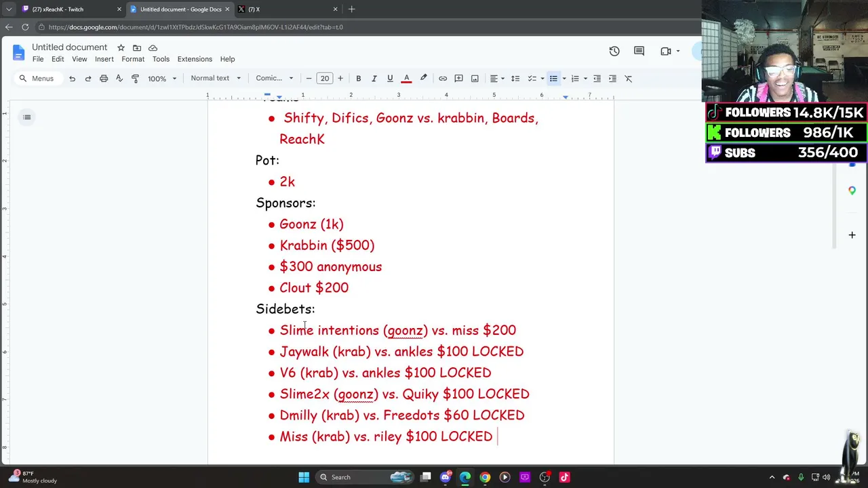The image size is (868, 488).
Task: Click the font size field showing 20
Action: pos(325,79)
